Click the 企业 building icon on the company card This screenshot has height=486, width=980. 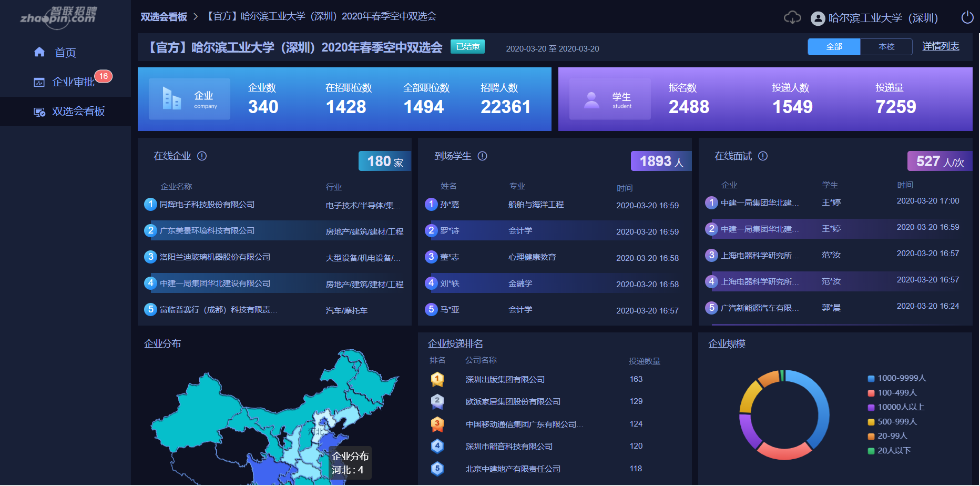[171, 97]
